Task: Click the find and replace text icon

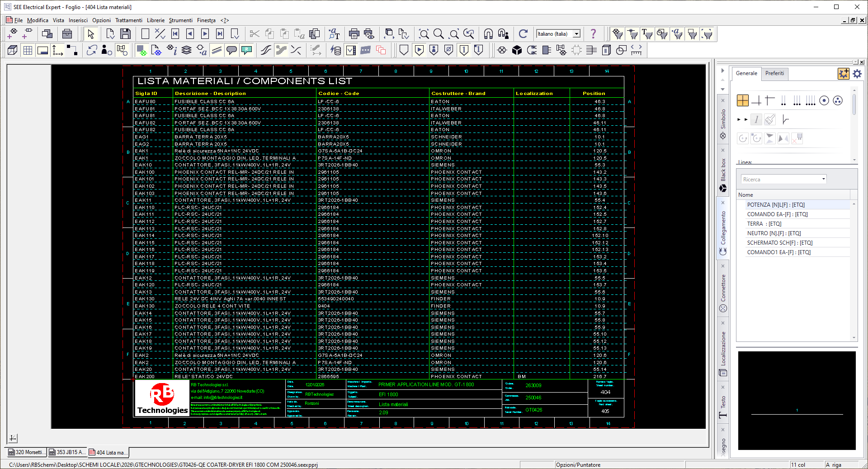Action: tap(334, 34)
